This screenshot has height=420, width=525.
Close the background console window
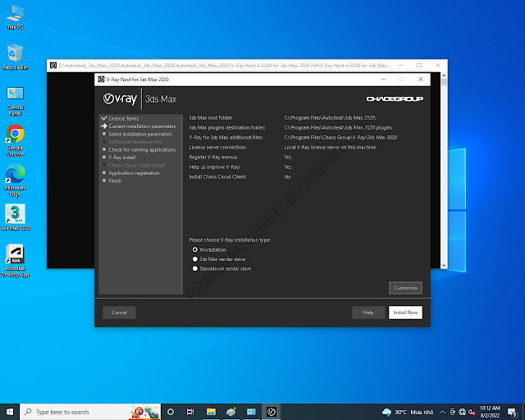pos(438,66)
